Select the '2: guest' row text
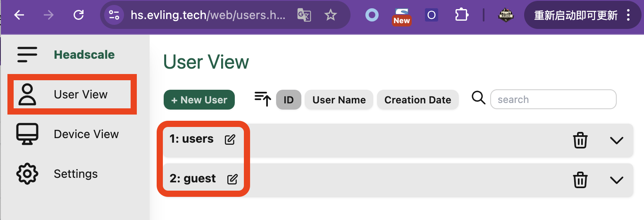Viewport: 644px width, 220px height. coord(193,179)
